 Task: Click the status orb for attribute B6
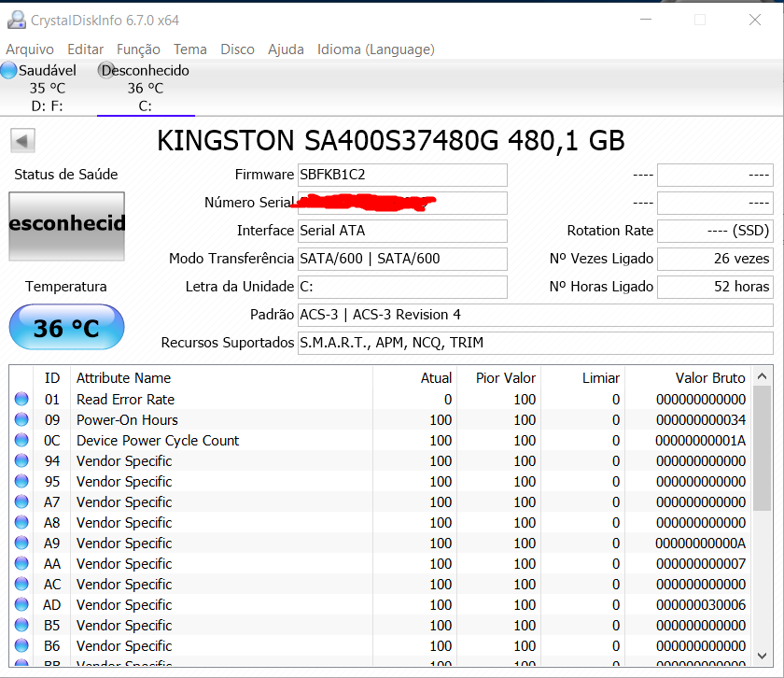click(x=21, y=645)
